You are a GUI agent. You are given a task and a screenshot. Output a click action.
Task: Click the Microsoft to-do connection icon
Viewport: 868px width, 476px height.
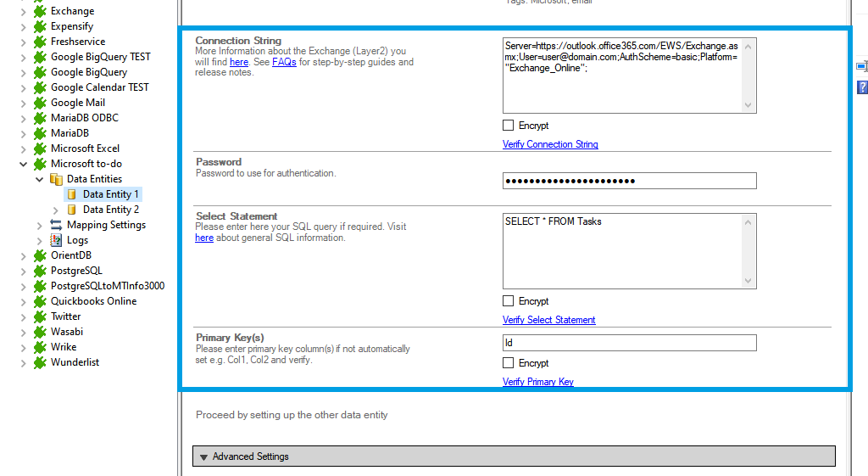pyautogui.click(x=40, y=164)
